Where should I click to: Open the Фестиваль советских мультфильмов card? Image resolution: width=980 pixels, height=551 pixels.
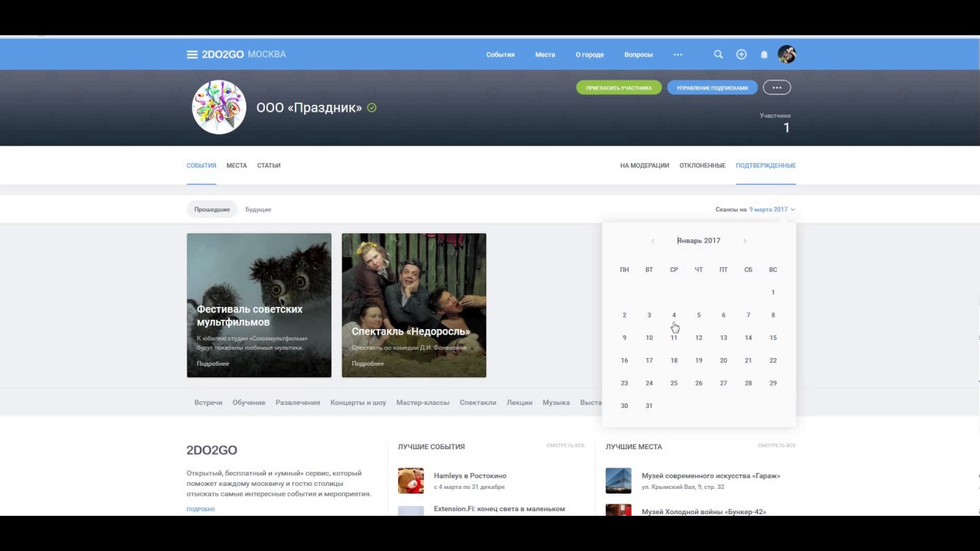point(259,305)
